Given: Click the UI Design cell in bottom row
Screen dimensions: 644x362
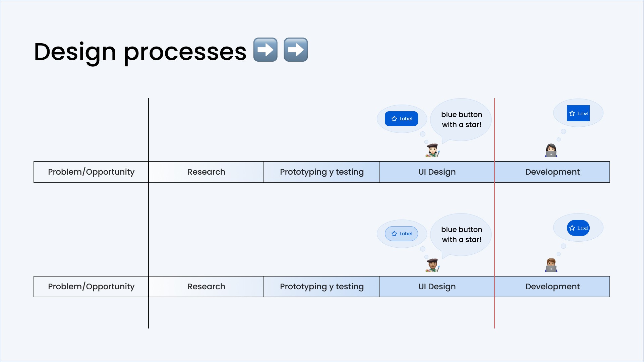Looking at the screenshot, I should [437, 287].
